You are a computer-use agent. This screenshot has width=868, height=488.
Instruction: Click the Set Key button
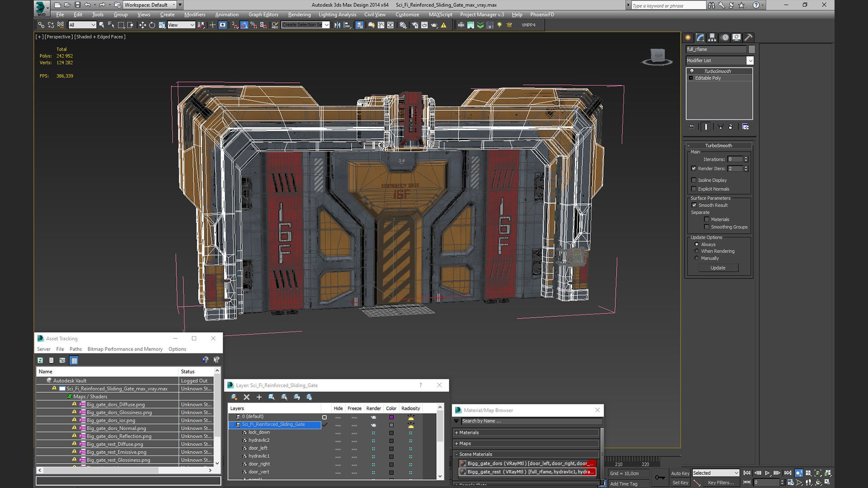tap(680, 483)
